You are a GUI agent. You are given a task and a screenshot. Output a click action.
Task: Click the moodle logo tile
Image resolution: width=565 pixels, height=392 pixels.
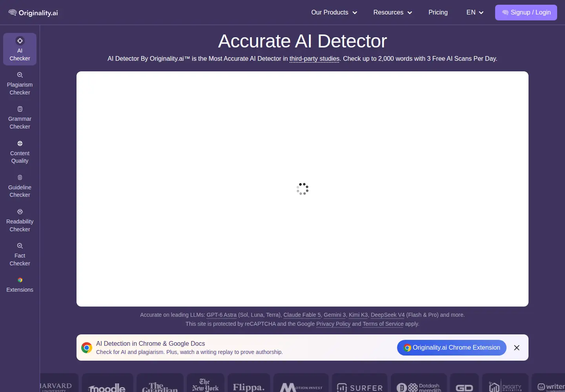pos(107,383)
